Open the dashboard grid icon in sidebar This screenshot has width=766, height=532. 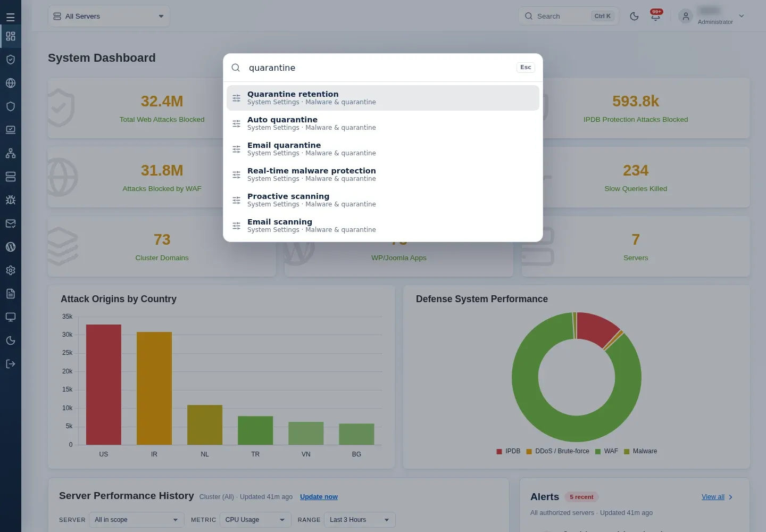11,36
